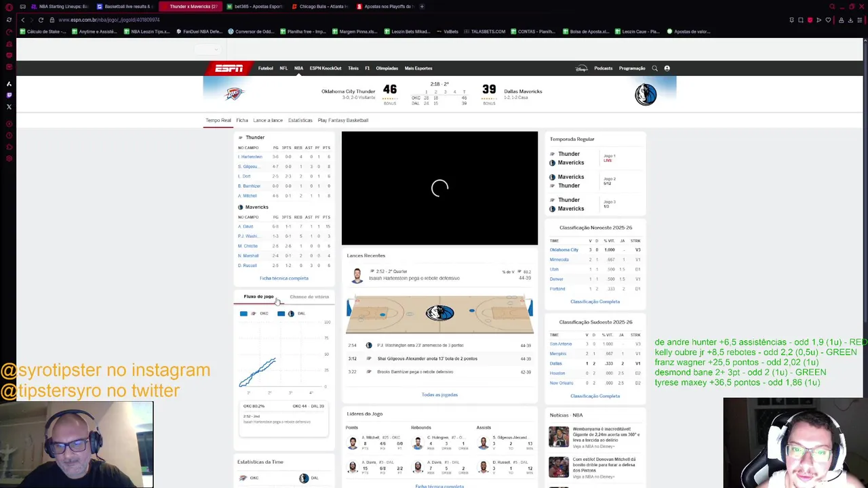This screenshot has width=868, height=488.
Task: Open the Twitch icon in browser sidebar
Action: point(9,95)
